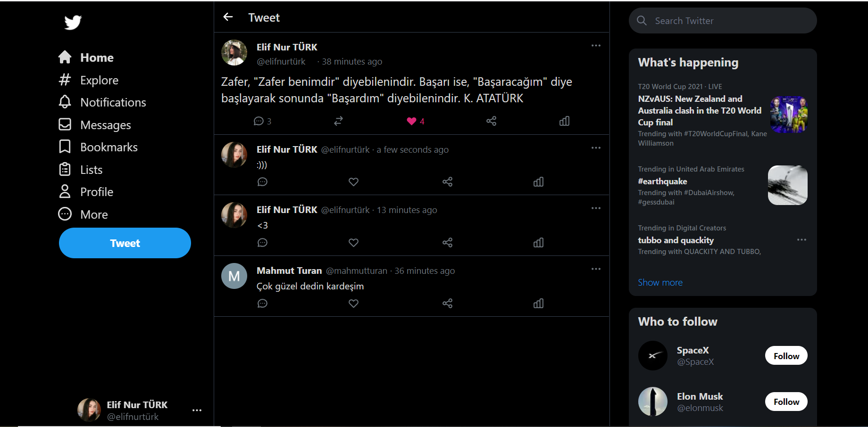The image size is (868, 427).
Task: Open account menu dots beside Elif Nur TÜRK
Action: (x=197, y=411)
